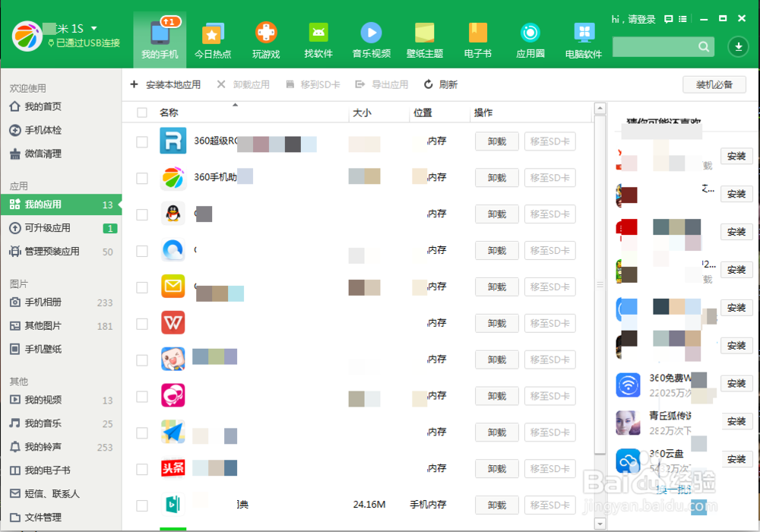The image size is (760, 532).
Task: Open the 玩游戏 tab
Action: (x=266, y=40)
